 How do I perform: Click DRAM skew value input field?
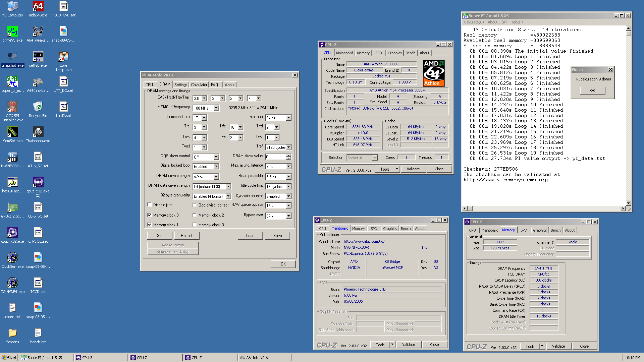(x=276, y=157)
